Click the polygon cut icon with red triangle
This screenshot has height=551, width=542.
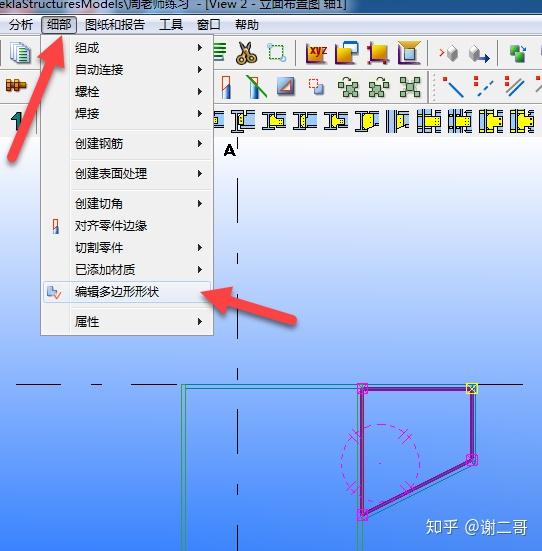[286, 86]
